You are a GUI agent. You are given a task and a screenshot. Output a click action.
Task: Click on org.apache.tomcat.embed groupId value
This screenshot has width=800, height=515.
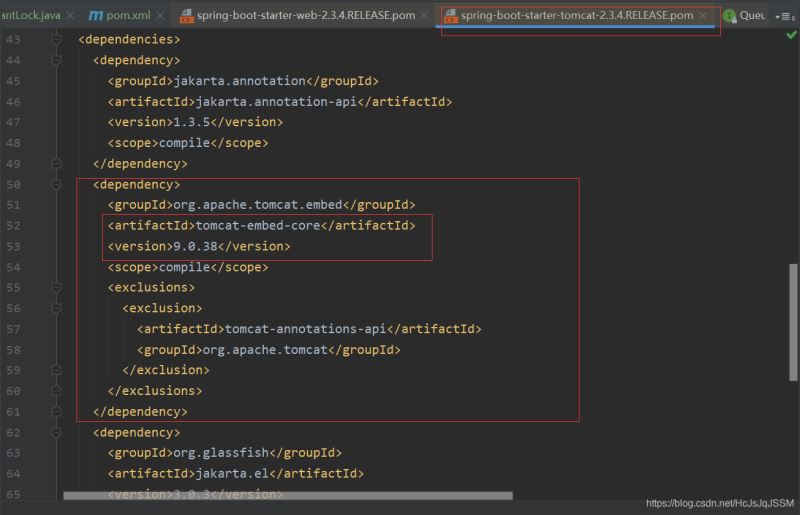tap(258, 205)
